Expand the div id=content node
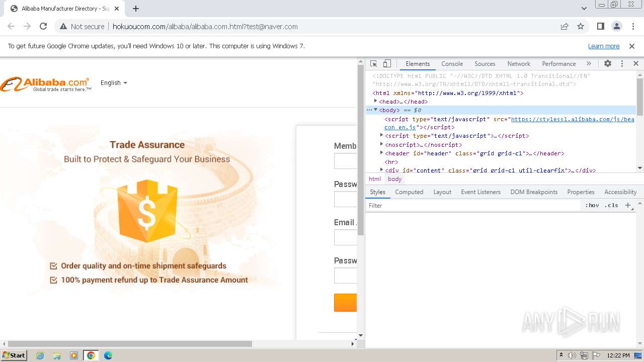Viewport: 644px width, 362px height. pyautogui.click(x=381, y=170)
